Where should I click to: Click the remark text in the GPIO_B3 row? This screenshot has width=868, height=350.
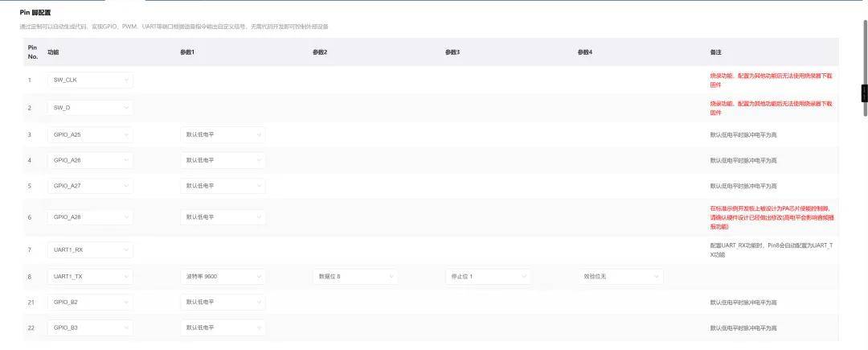(743, 327)
